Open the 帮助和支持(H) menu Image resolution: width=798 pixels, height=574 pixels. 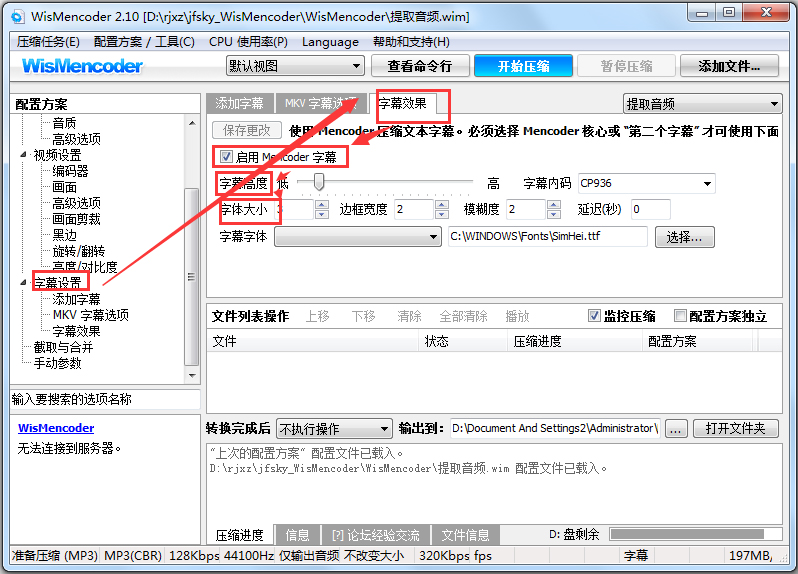pos(411,42)
